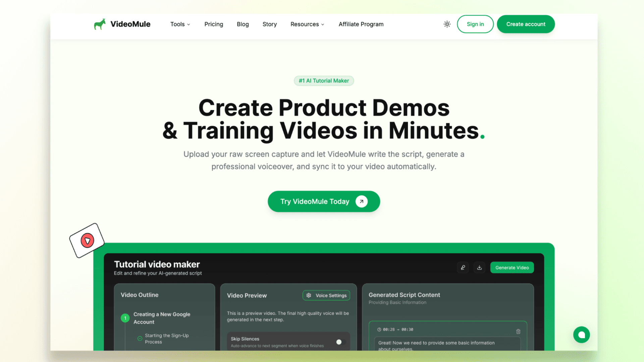
Task: Click the Generate Video button
Action: [x=512, y=267]
